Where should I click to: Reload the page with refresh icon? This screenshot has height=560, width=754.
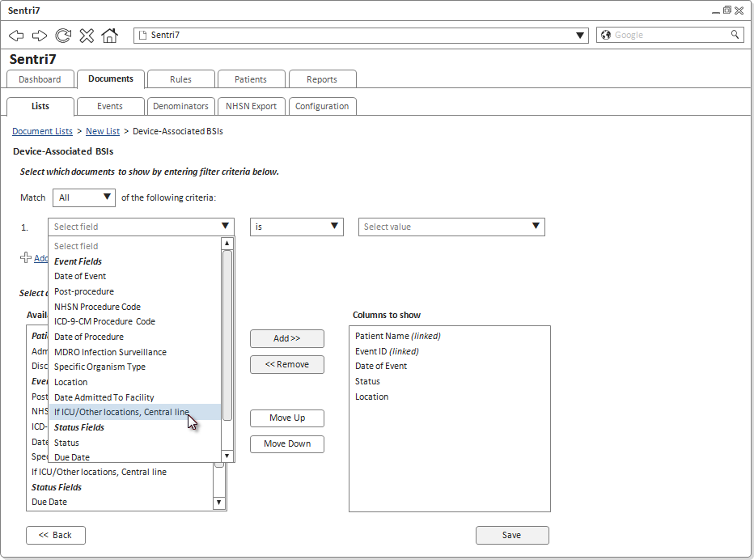click(x=63, y=35)
